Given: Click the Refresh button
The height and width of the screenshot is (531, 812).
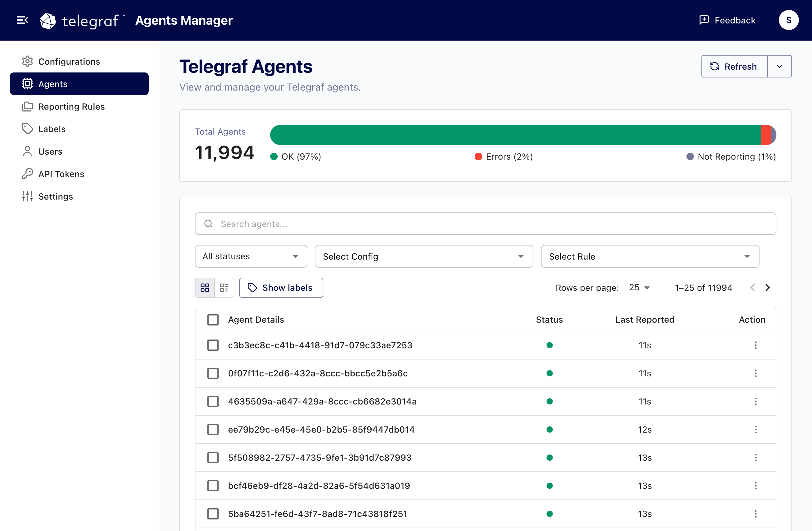Looking at the screenshot, I should 734,67.
